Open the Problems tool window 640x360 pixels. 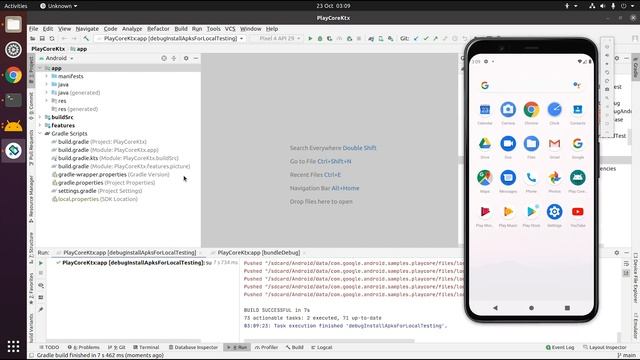[84, 347]
